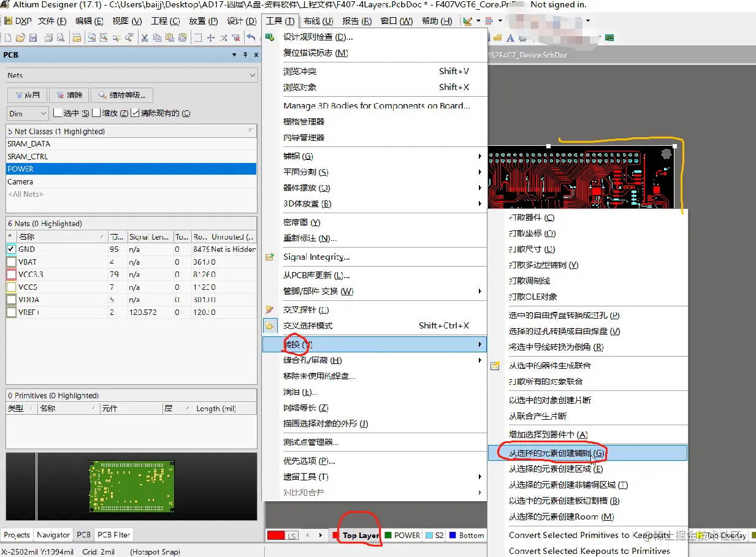
Task: Click the Save disk toolbar icon
Action: tap(33, 38)
